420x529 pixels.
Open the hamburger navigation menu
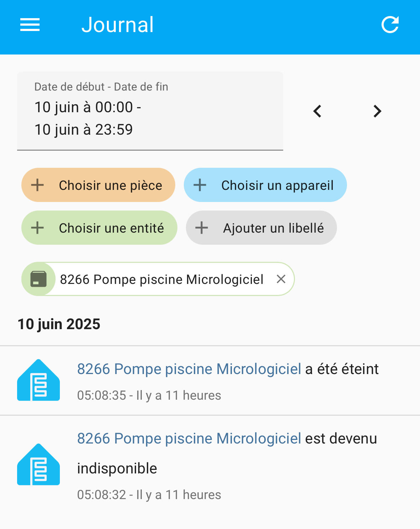tap(30, 25)
